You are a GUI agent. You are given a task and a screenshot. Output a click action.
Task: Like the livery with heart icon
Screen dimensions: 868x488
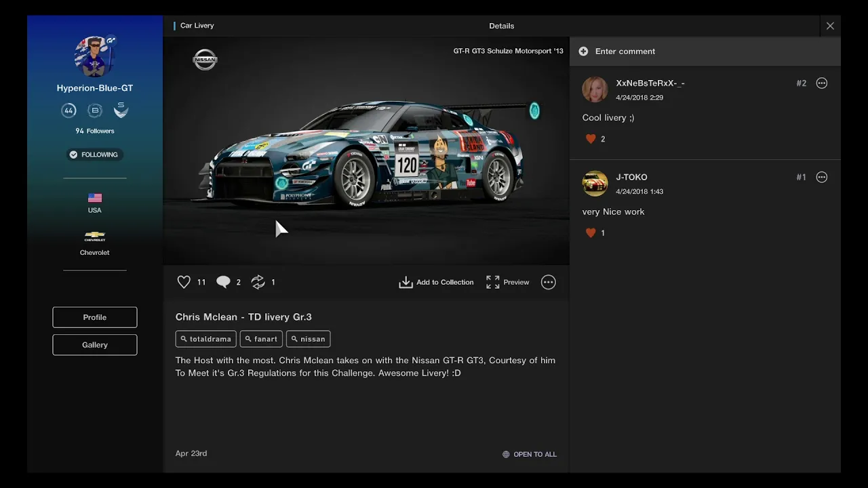pos(184,282)
